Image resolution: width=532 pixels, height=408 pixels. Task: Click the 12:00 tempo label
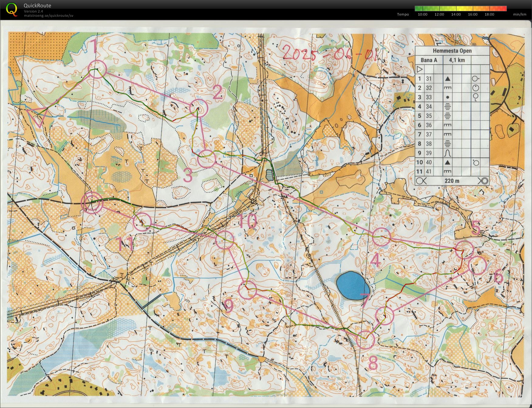pyautogui.click(x=439, y=14)
